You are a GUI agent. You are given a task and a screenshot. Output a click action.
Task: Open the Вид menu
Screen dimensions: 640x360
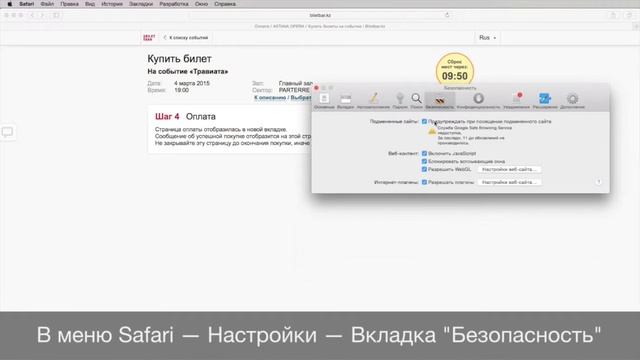pyautogui.click(x=90, y=4)
